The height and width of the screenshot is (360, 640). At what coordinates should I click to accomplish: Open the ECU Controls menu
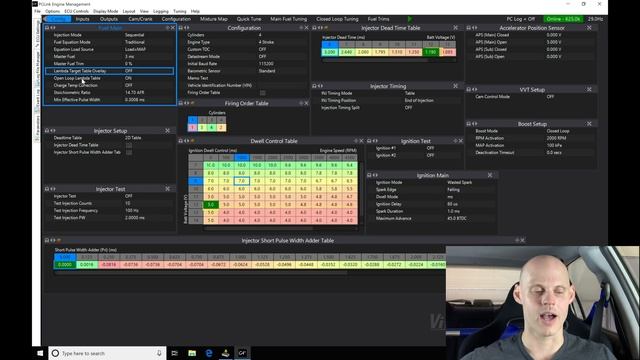(x=76, y=11)
